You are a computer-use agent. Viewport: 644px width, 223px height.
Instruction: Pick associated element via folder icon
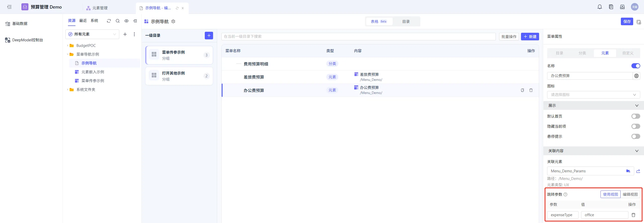(628, 171)
